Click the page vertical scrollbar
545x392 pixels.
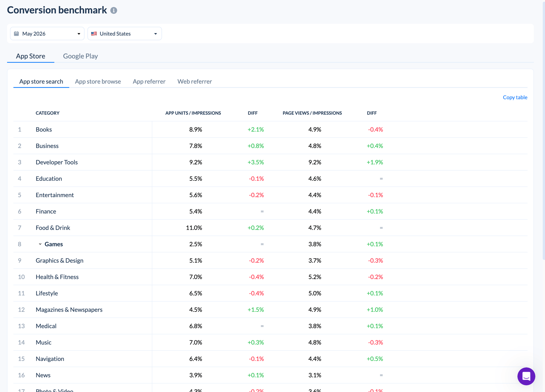click(x=543, y=131)
